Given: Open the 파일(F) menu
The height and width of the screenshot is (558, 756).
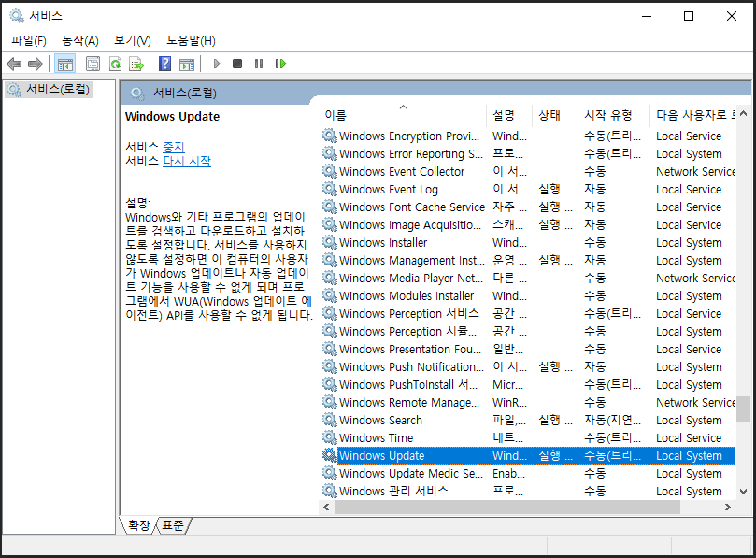Looking at the screenshot, I should 29,40.
